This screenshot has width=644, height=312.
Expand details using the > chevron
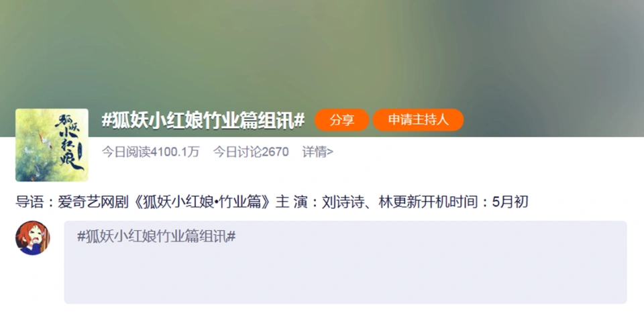coord(330,152)
